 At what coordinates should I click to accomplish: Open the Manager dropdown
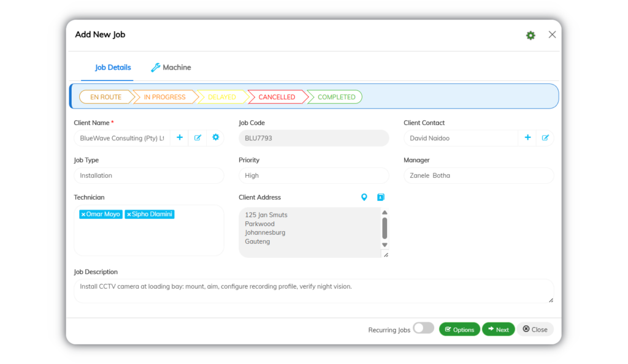478,175
